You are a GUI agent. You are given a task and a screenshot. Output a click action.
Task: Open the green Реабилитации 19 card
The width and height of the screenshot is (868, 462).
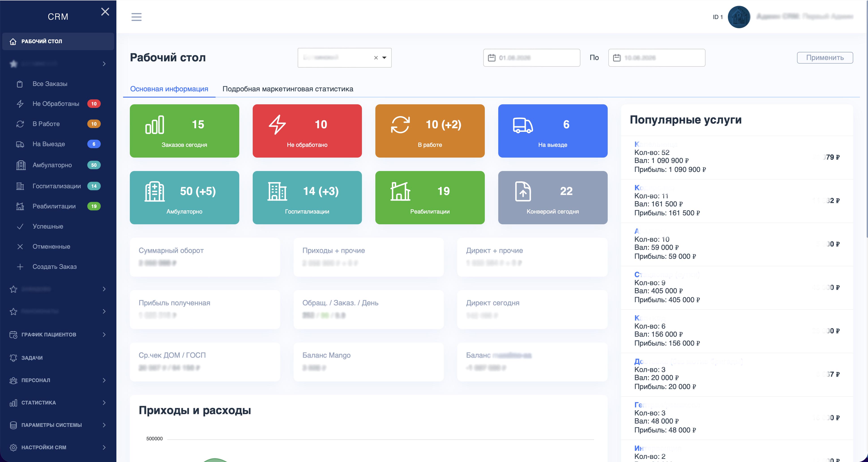[430, 197]
